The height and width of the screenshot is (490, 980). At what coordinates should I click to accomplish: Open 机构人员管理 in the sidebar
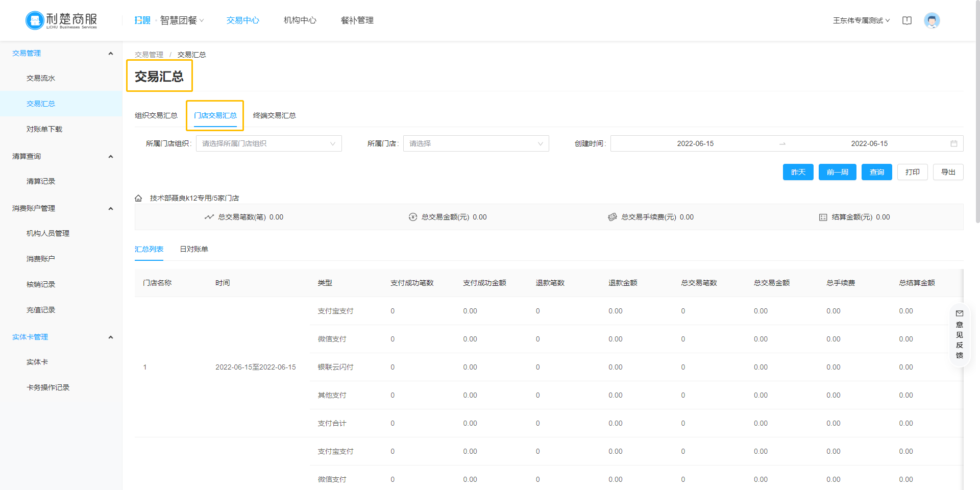[x=48, y=233]
